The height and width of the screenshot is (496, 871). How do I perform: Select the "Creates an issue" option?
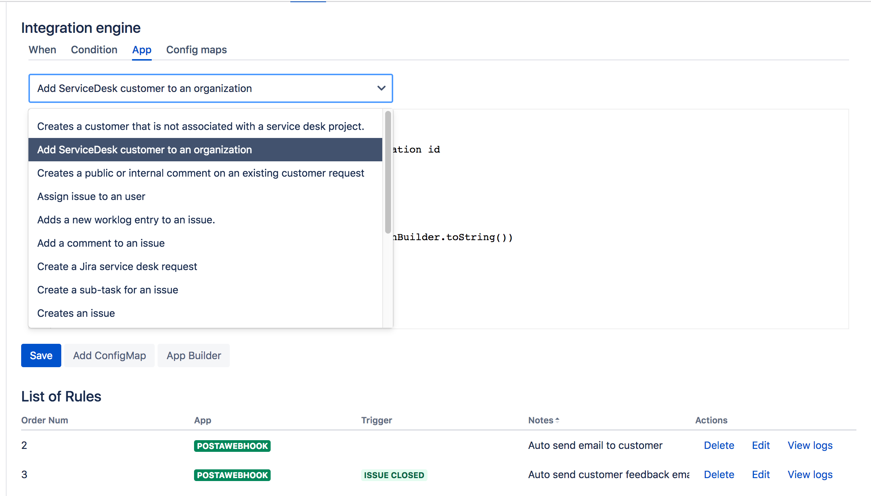[76, 313]
